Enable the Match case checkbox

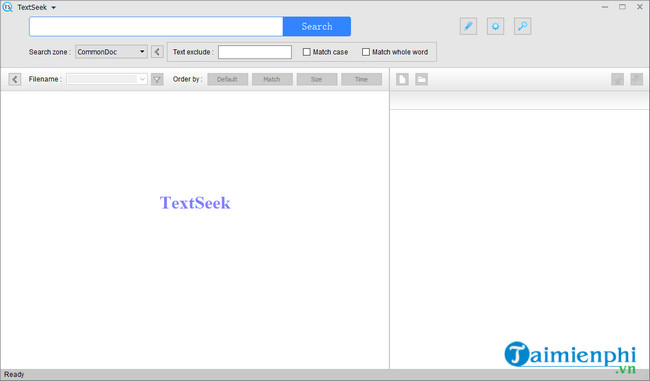(307, 52)
